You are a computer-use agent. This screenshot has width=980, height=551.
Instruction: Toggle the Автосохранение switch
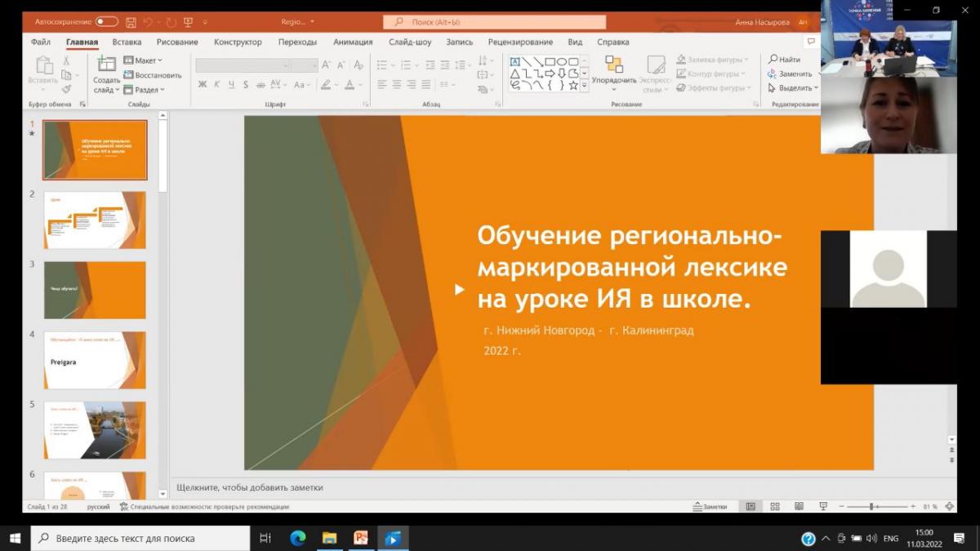point(106,22)
